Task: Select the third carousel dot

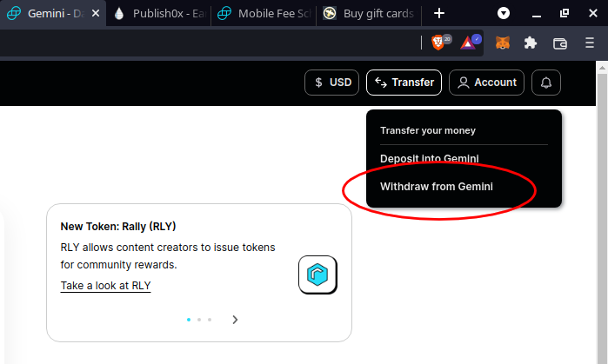Action: point(210,320)
